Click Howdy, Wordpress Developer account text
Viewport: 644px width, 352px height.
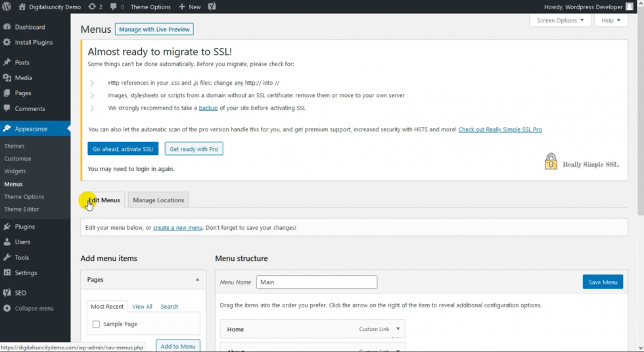[x=584, y=7]
